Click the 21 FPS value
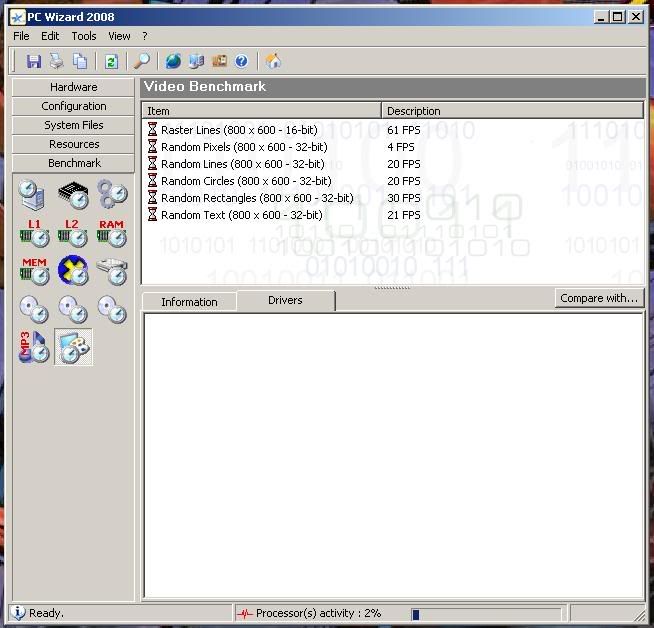This screenshot has width=654, height=628. [x=404, y=215]
